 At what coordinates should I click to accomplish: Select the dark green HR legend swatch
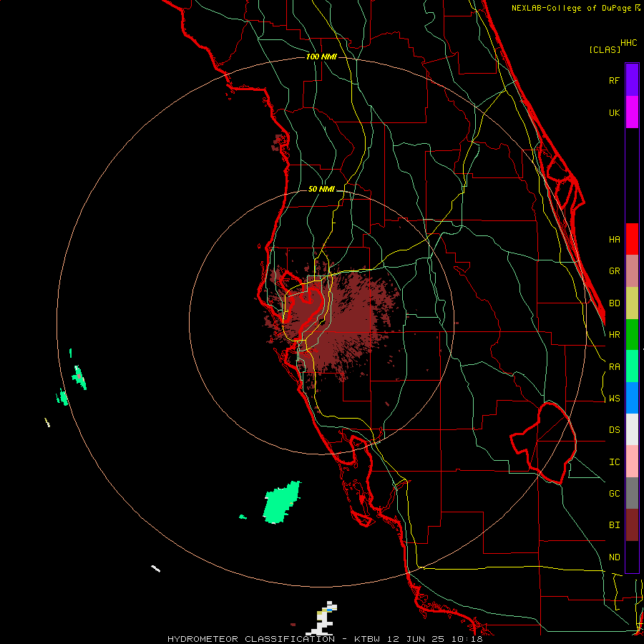pos(632,335)
